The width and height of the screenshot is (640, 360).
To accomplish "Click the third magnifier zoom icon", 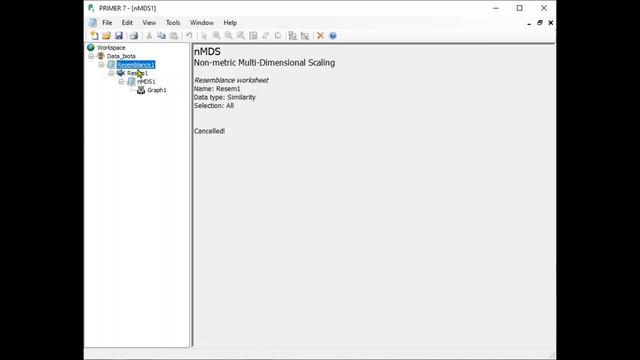I will point(241,36).
